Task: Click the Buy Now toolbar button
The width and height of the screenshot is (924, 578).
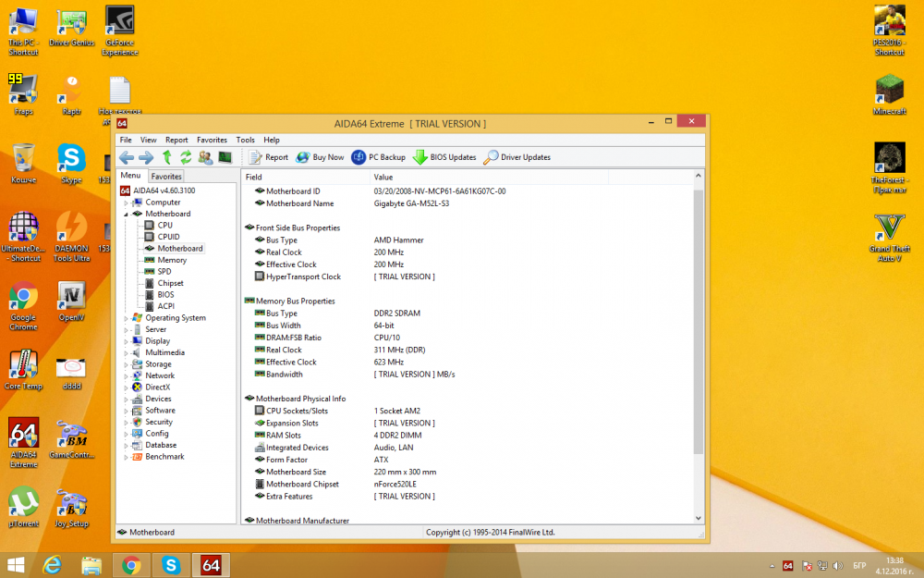Action: 320,157
